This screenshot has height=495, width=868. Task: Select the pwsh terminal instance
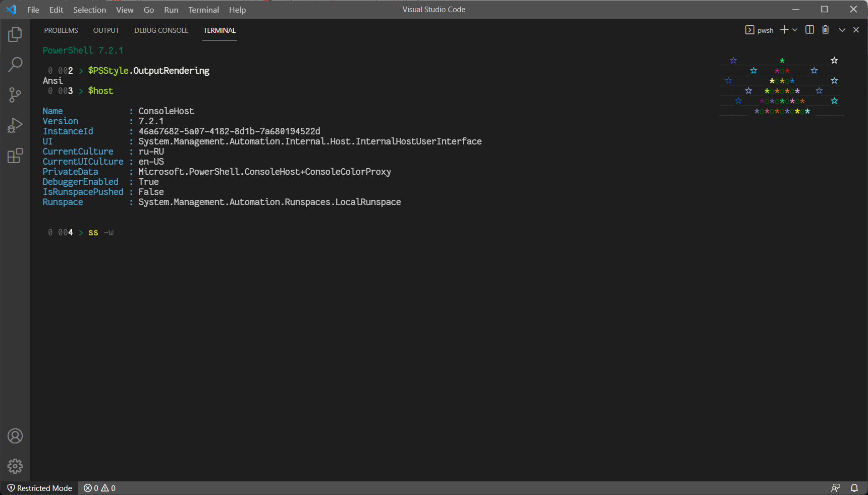(x=759, y=30)
